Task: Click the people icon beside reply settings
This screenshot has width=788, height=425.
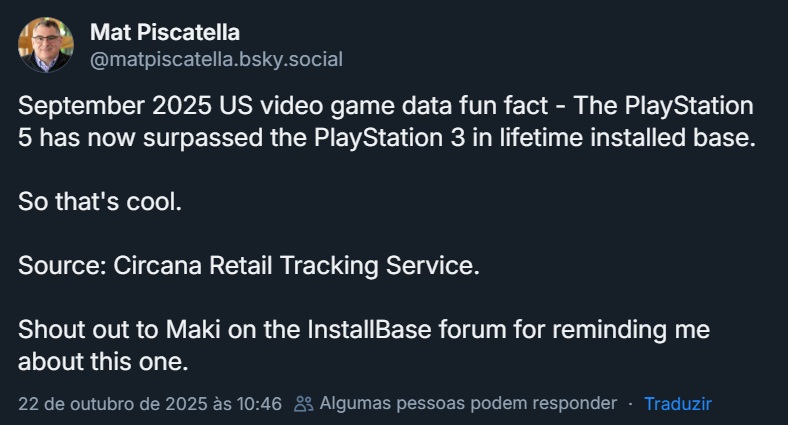Action: 304,404
